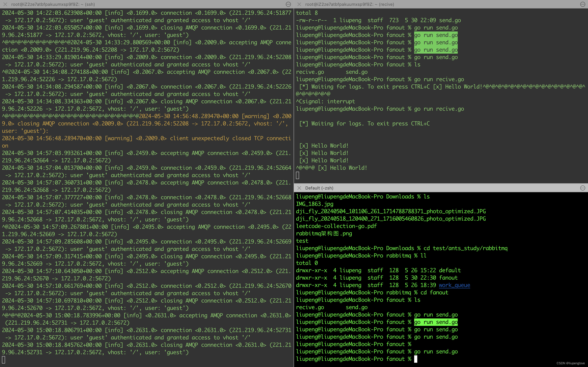Click the underlined work_queue directory link
This screenshot has height=367, width=588.
click(x=454, y=285)
